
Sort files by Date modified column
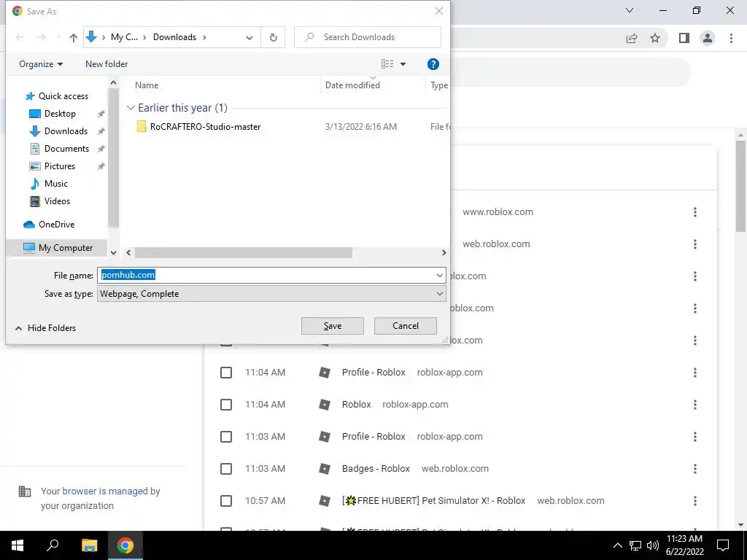(352, 85)
